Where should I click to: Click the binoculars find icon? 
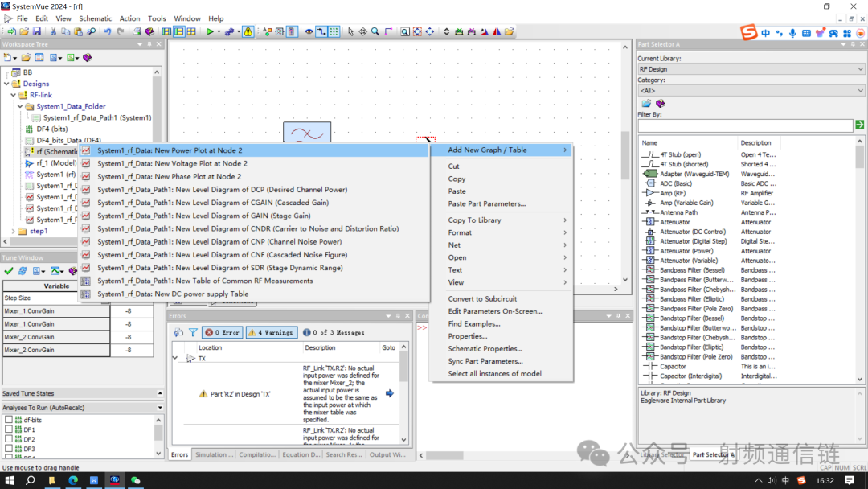click(92, 31)
